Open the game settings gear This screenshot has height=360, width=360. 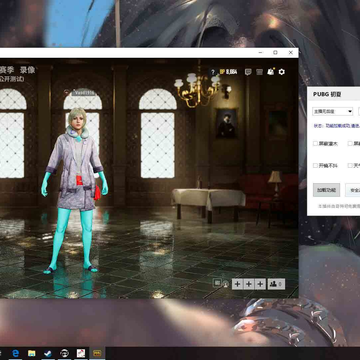click(x=282, y=72)
